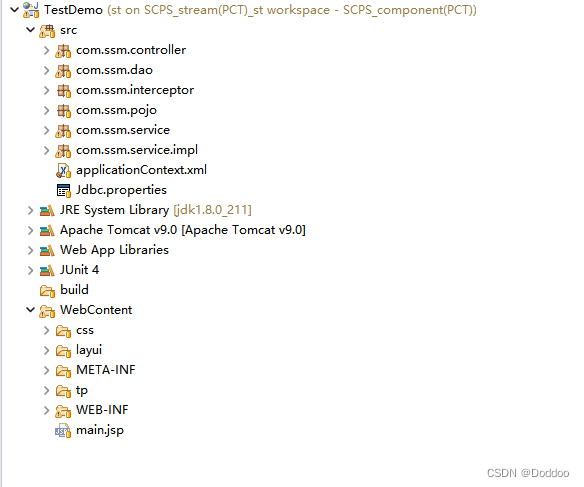Click the css folder icon

coord(63,331)
